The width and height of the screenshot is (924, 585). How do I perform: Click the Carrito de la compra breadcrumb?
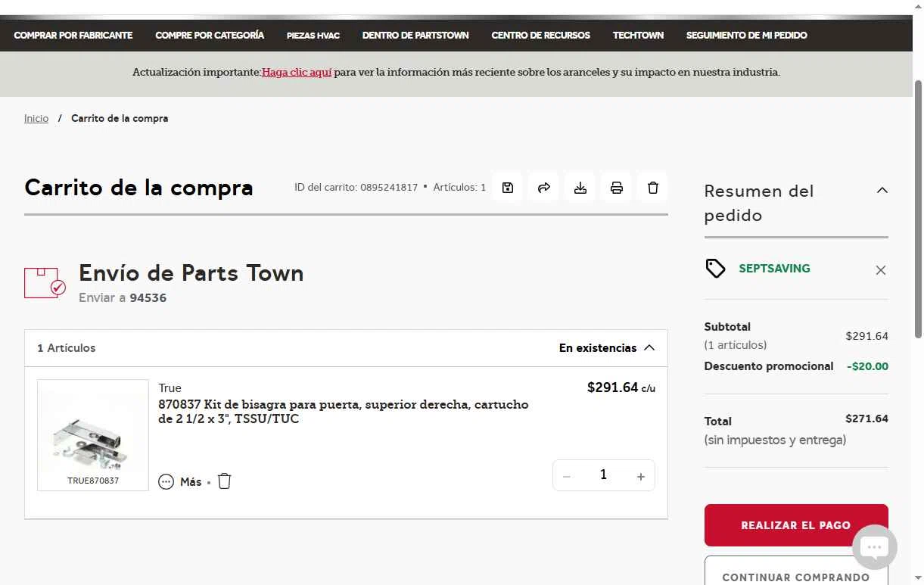click(120, 118)
